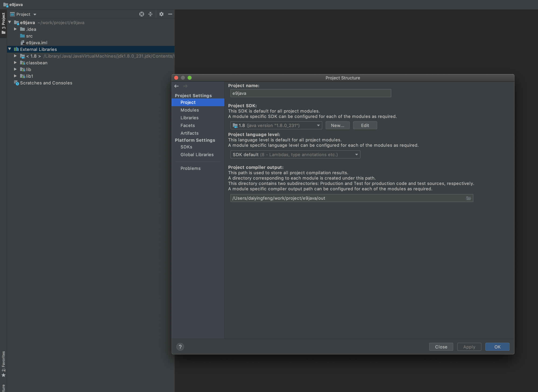
Task: Expand the classbean library node
Action: tap(15, 63)
